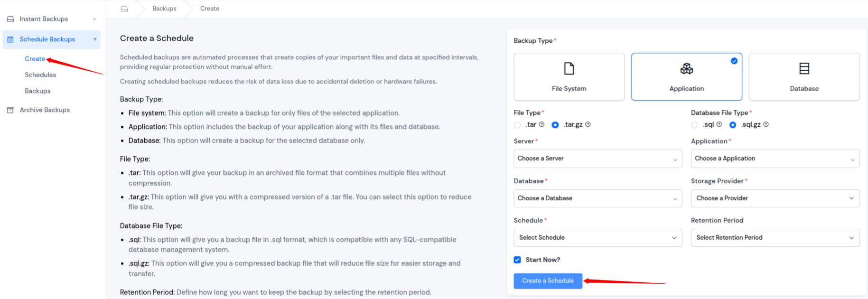The height and width of the screenshot is (299, 868).
Task: Select the .tar file type radio button
Action: tap(517, 124)
